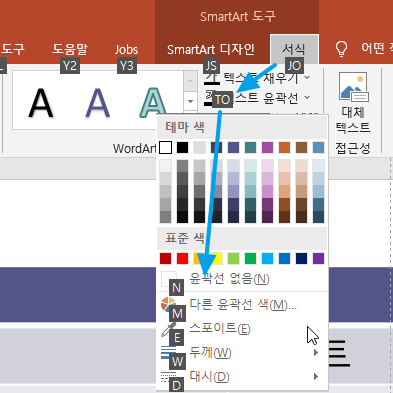Expand 대시(D) submenu arrow
393x393 pixels.
click(x=316, y=376)
